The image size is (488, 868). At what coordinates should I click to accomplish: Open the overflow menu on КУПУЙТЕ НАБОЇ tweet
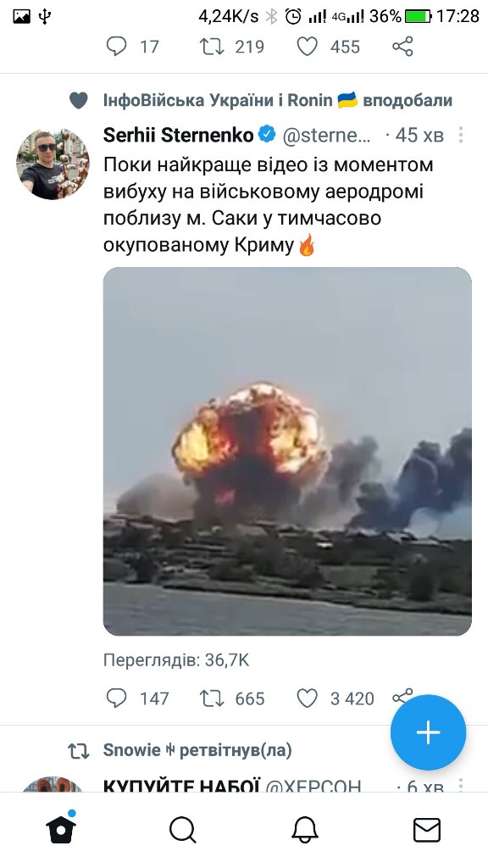click(x=460, y=785)
